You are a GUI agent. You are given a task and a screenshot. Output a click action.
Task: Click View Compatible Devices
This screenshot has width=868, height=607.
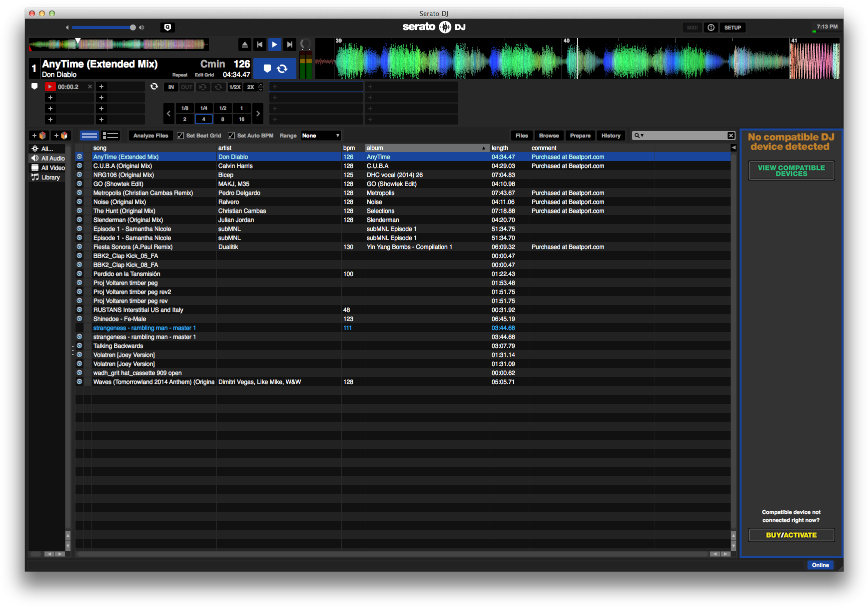791,170
